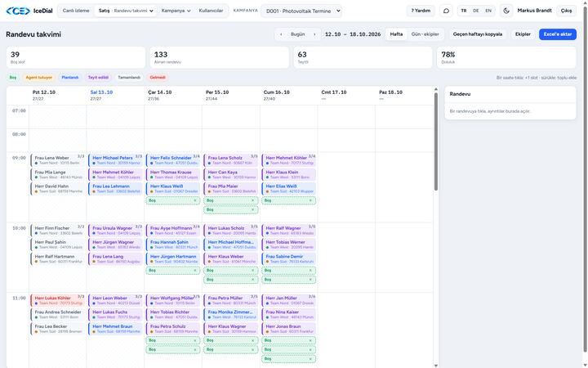Click the Çıkış logout button
Screen dimensions: 588x368
(x=566, y=11)
